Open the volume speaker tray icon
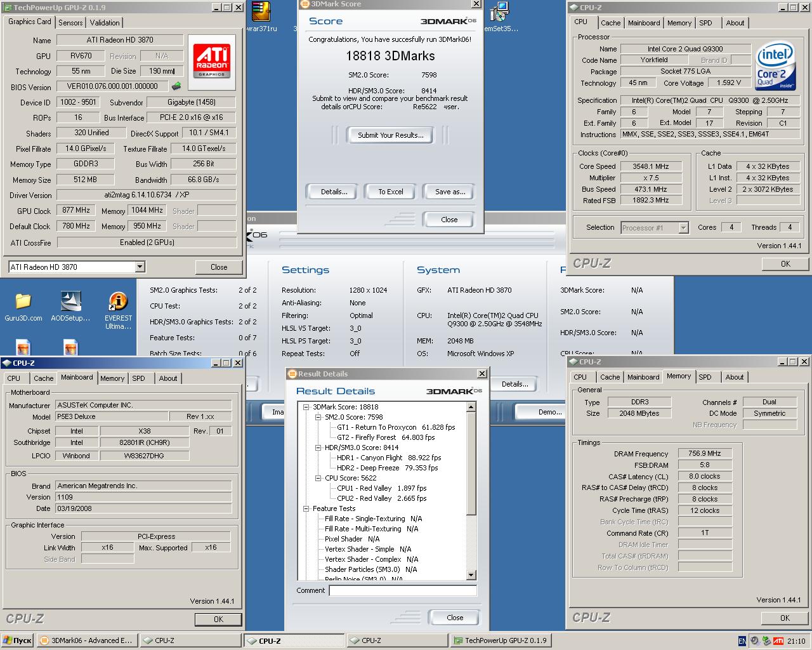Image resolution: width=812 pixels, height=650 pixels. coord(754,641)
